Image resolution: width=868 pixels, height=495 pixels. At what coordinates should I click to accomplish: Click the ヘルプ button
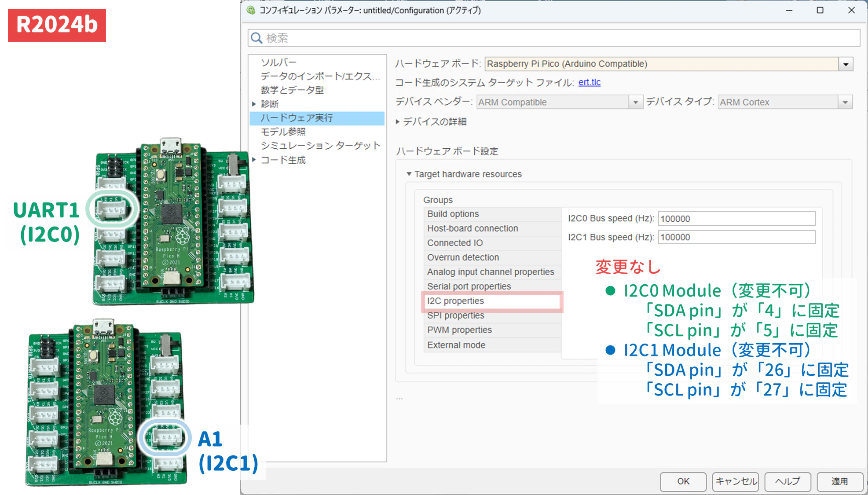pyautogui.click(x=787, y=481)
